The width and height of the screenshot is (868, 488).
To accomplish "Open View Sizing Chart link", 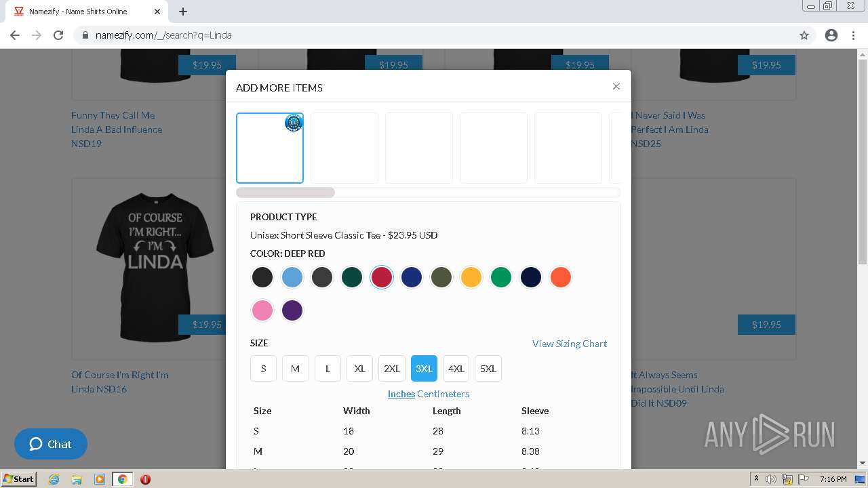I will (570, 344).
